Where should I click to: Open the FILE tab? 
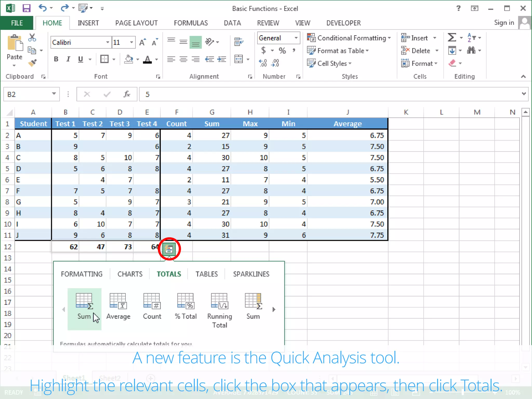point(17,23)
